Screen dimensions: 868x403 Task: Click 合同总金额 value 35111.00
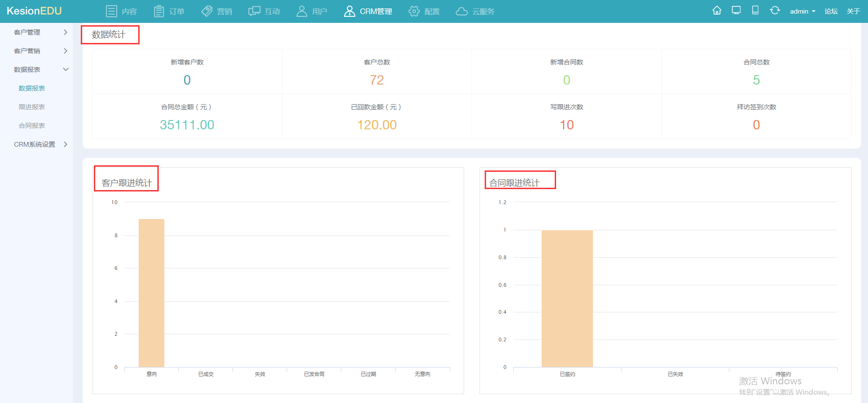pos(187,125)
